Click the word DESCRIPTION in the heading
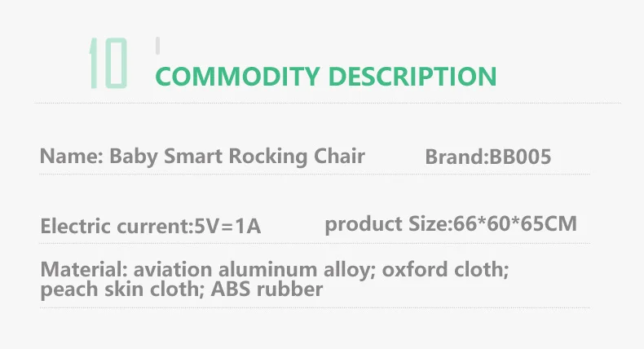Image resolution: width=644 pixels, height=349 pixels. point(409,77)
